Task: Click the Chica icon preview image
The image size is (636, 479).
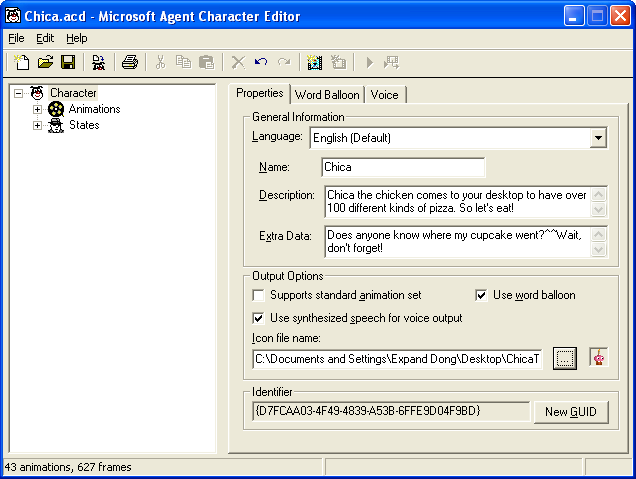Action: (598, 358)
